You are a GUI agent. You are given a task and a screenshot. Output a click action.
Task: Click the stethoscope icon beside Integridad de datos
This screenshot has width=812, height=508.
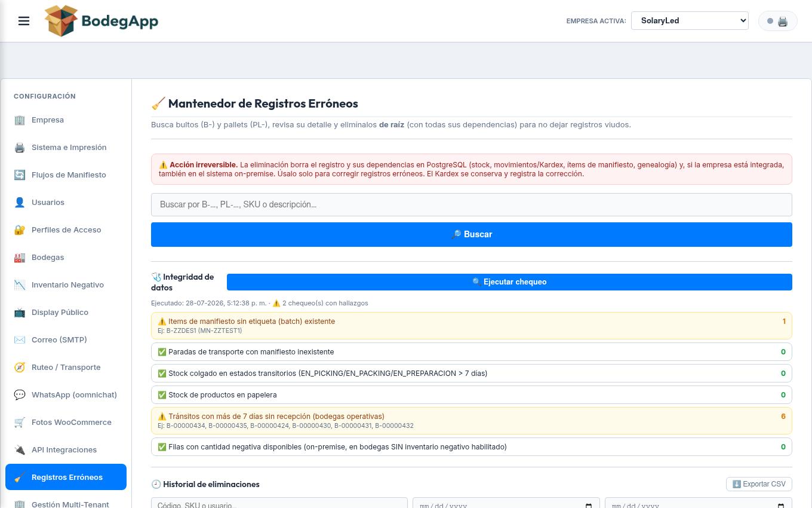156,277
